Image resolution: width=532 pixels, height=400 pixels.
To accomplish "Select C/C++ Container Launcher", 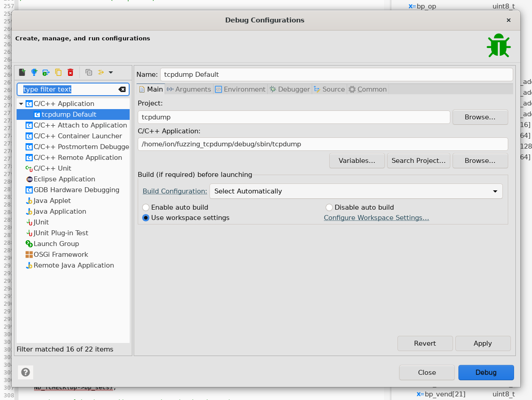I will tap(73, 136).
